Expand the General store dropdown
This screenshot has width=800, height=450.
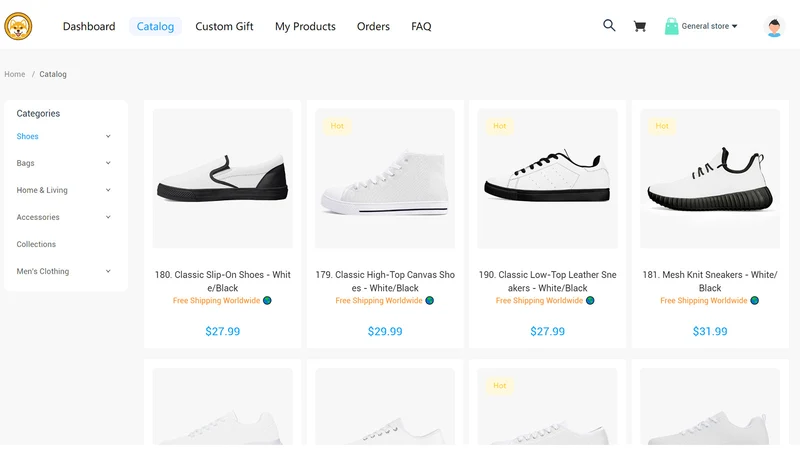709,26
